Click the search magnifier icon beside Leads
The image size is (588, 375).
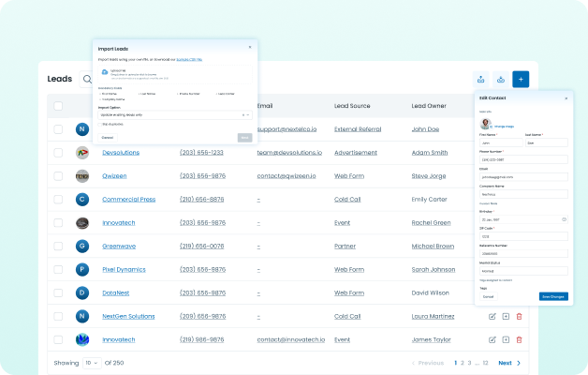pos(87,80)
